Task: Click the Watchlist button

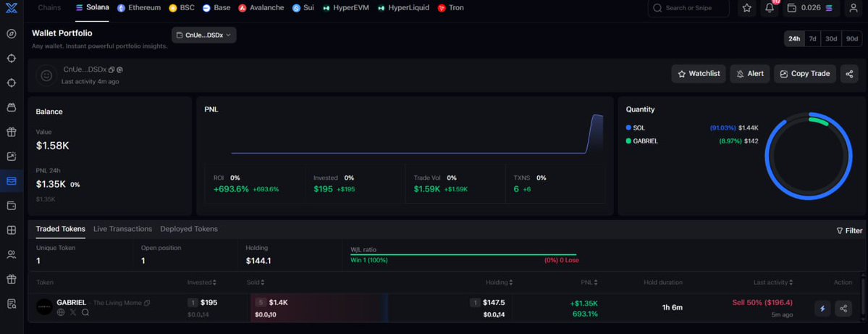Action: (x=699, y=74)
